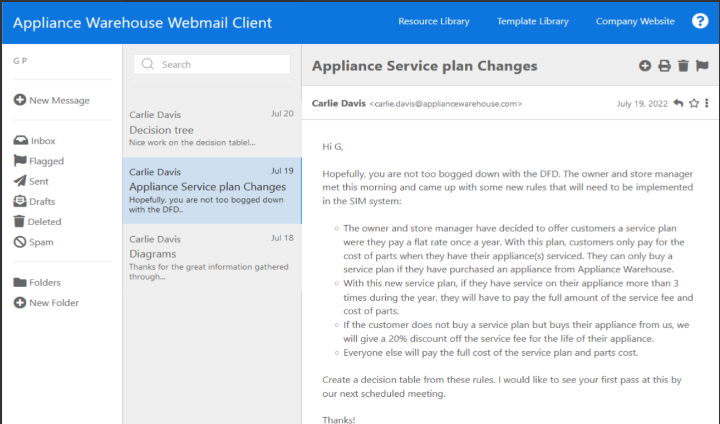Click the New Folder plus icon

(x=20, y=302)
